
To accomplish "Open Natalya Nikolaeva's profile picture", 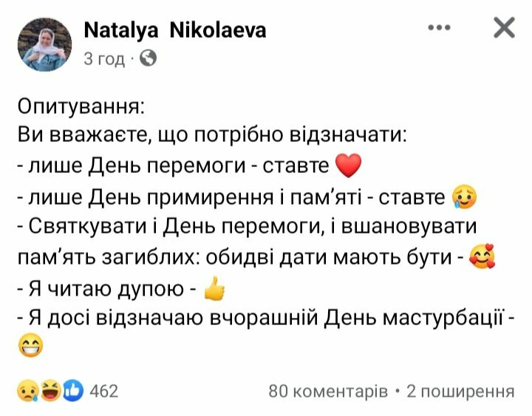I will [50, 44].
